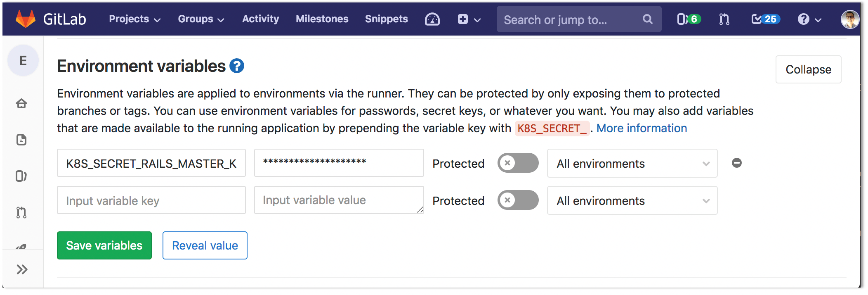
Task: Open the Projects dropdown menu
Action: [x=134, y=19]
